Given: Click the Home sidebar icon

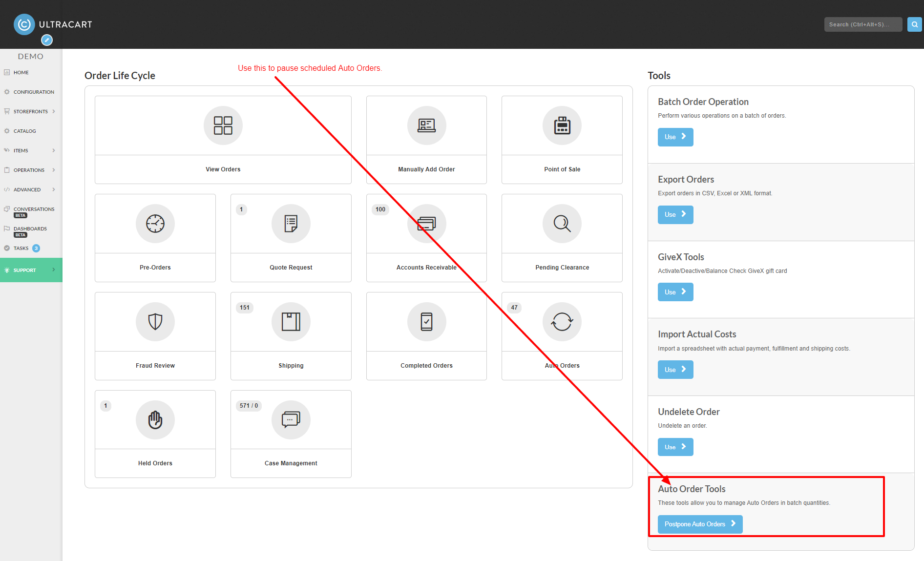Looking at the screenshot, I should pos(7,72).
